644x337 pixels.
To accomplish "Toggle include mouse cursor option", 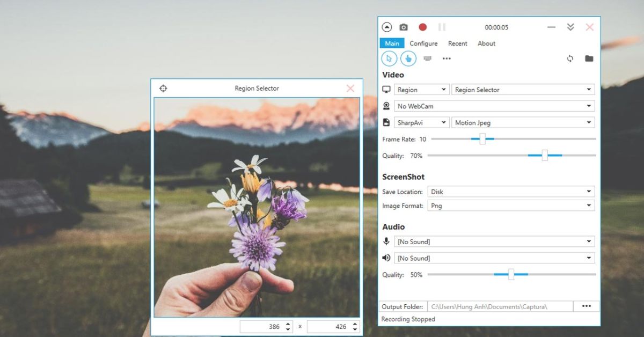I will [x=389, y=58].
